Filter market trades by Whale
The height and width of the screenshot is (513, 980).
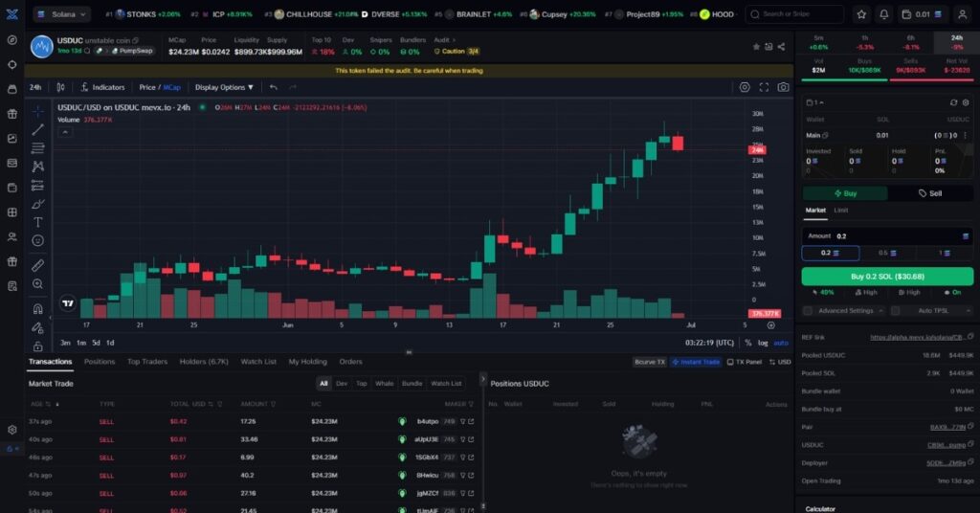point(385,384)
